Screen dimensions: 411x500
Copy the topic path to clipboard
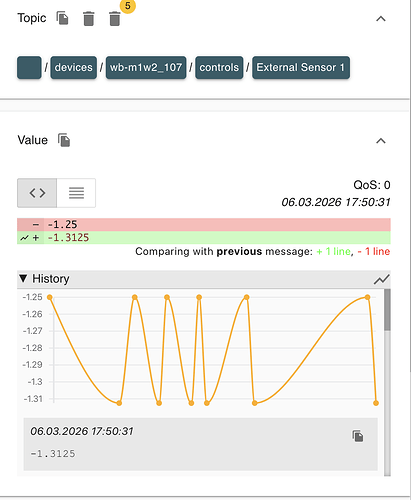pos(62,18)
